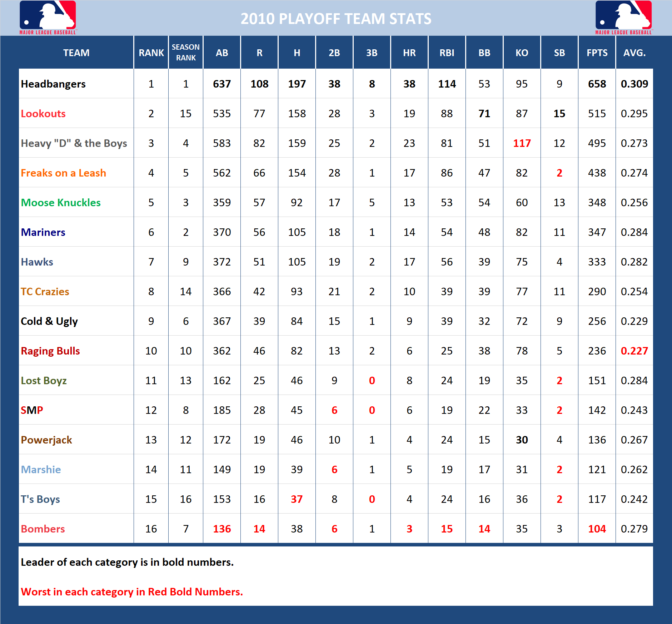Viewport: 672px width, 624px height.
Task: Click the Lookouts team name
Action: tap(43, 114)
